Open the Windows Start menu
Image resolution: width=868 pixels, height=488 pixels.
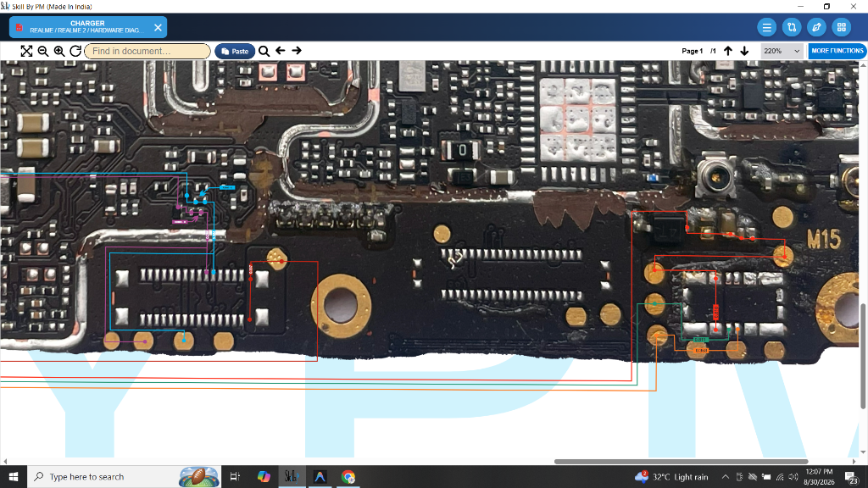click(14, 476)
